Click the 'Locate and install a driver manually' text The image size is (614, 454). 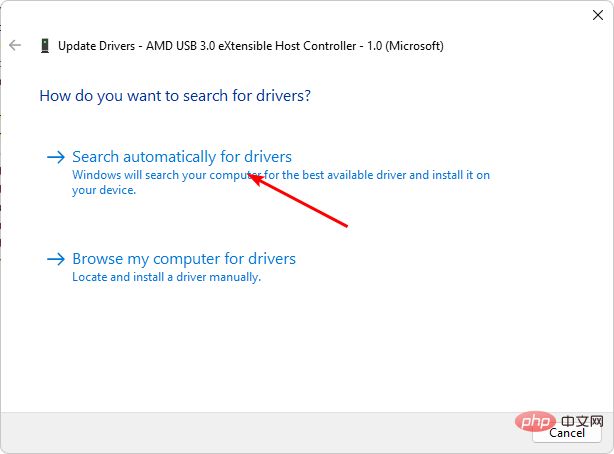(166, 277)
